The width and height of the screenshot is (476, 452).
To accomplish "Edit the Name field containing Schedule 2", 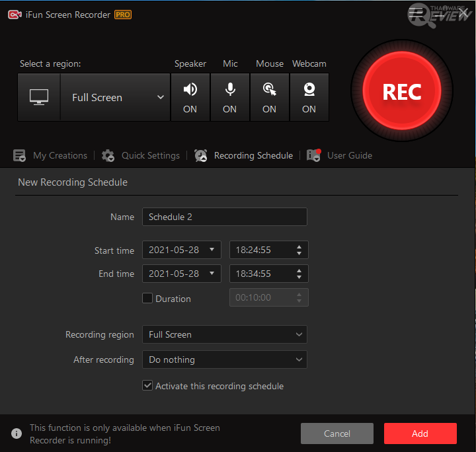I will [x=225, y=217].
